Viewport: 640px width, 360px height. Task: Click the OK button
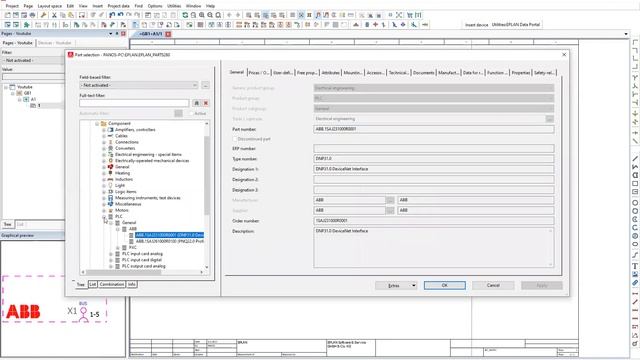point(444,285)
